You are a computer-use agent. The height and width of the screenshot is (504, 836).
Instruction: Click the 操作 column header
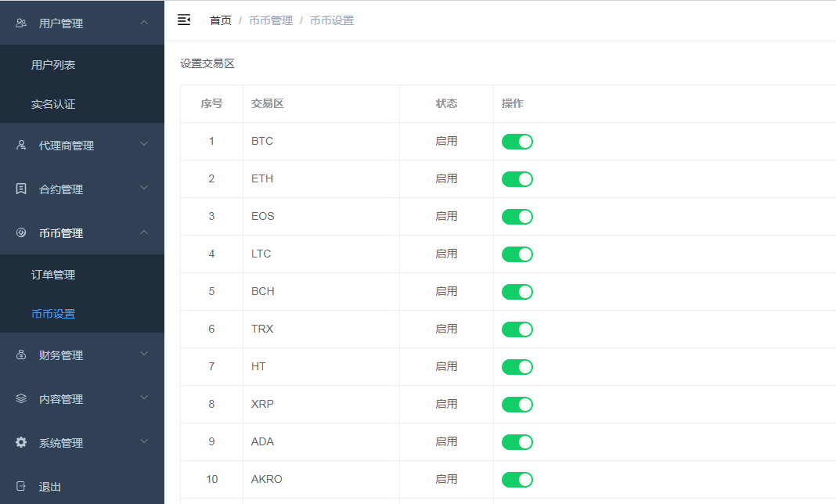[513, 103]
